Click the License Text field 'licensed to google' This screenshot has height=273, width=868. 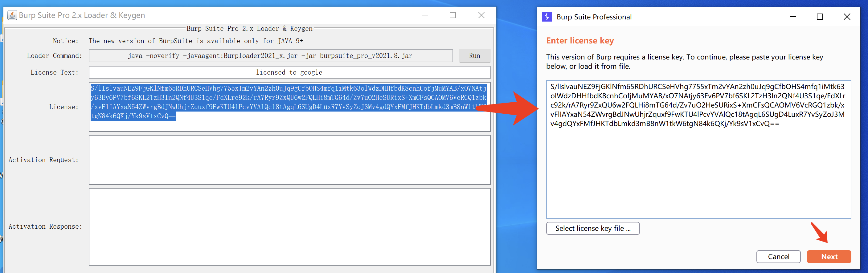click(289, 72)
